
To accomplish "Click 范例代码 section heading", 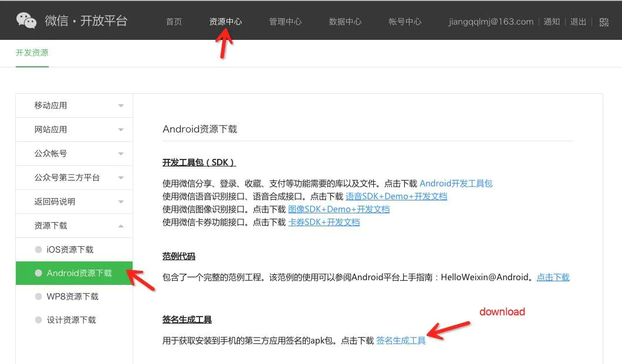I will (178, 256).
